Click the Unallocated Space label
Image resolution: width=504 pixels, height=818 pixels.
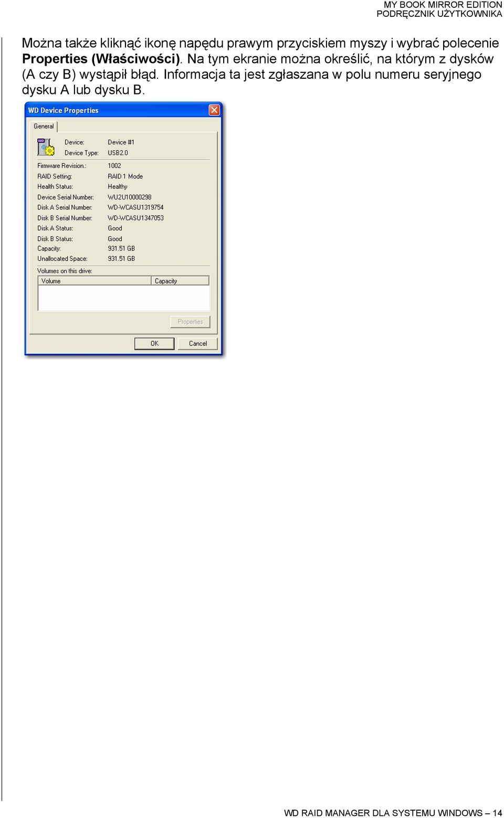click(62, 258)
